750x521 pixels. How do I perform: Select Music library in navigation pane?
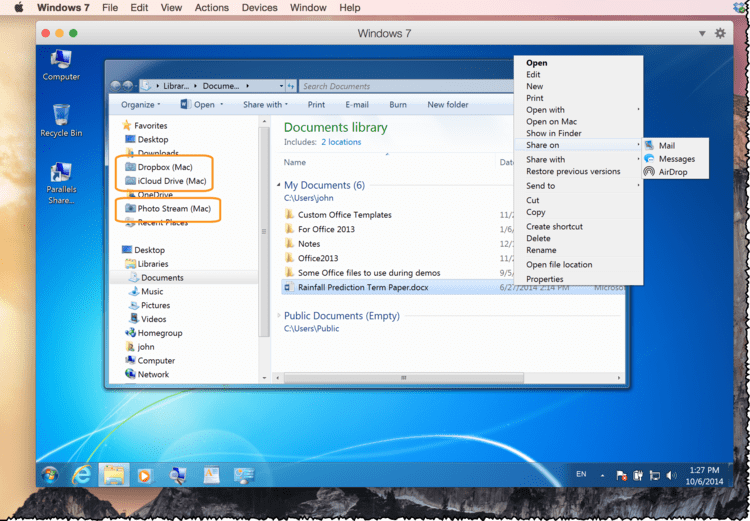146,291
